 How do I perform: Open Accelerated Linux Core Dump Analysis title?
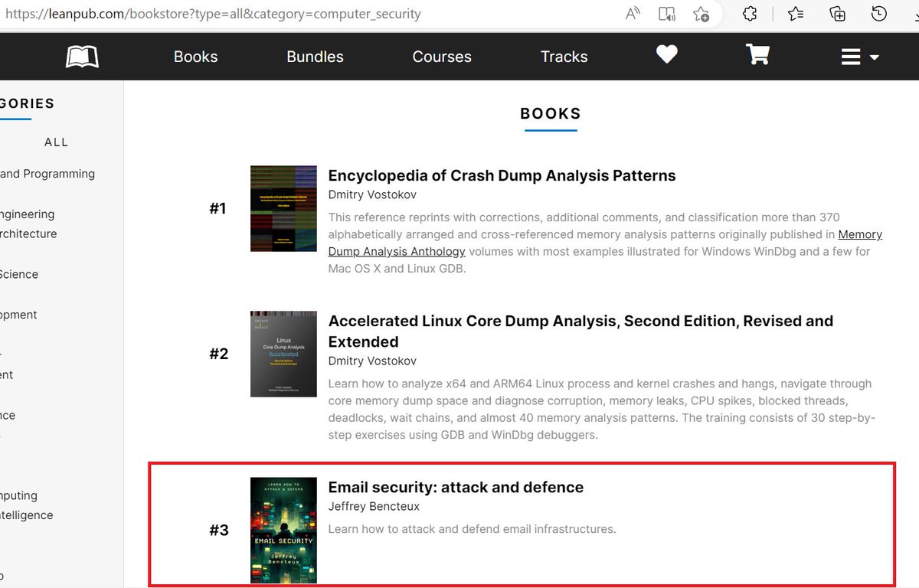581,331
